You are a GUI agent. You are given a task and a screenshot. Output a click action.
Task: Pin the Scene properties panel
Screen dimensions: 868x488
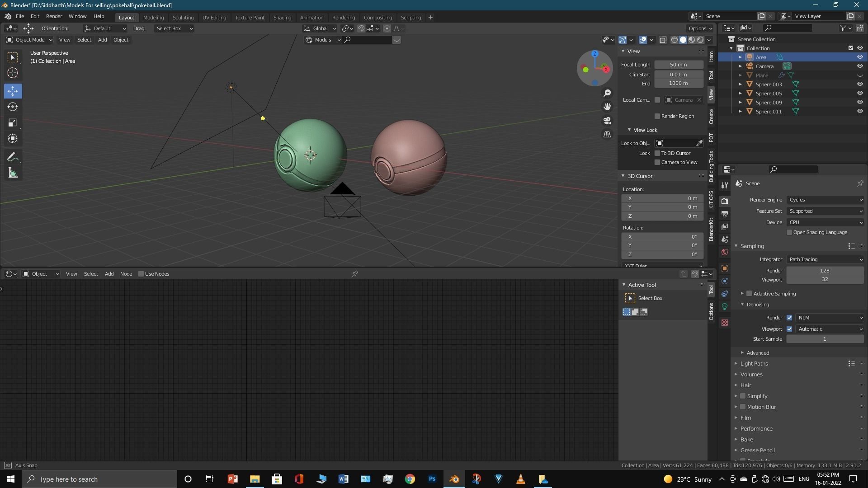point(860,183)
